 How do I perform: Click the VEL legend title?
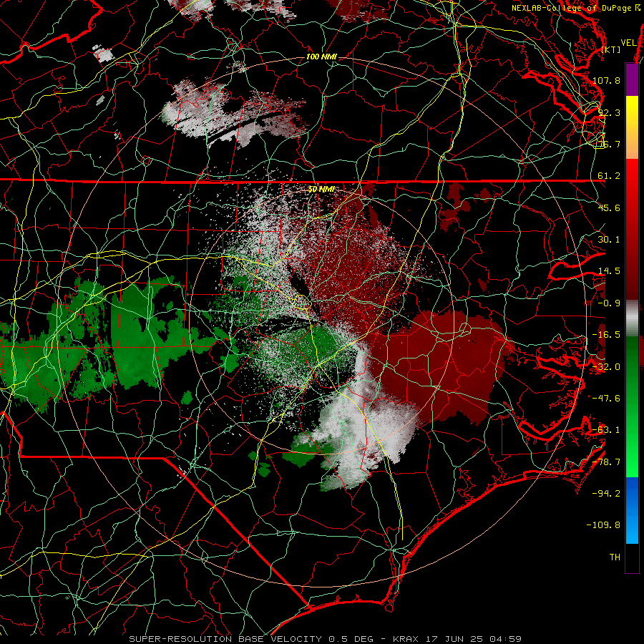point(628,43)
